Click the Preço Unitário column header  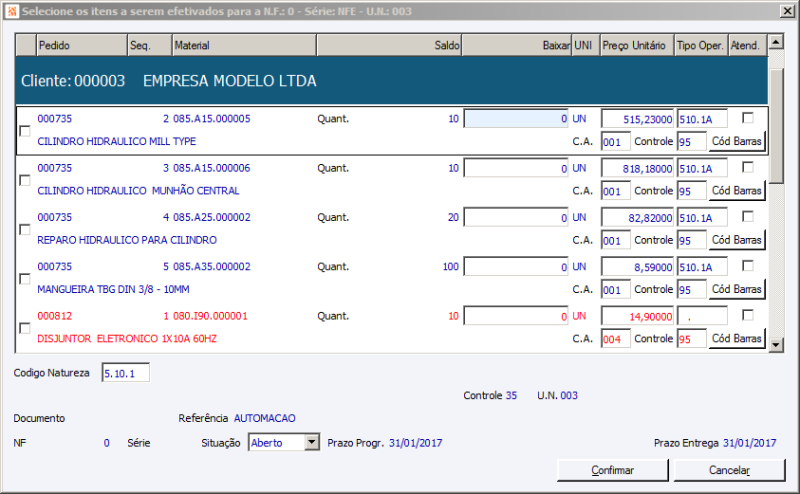(637, 45)
